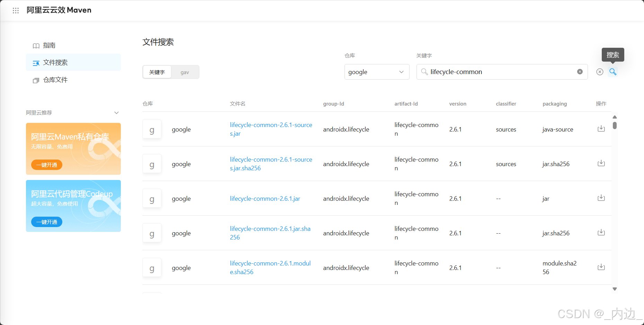Screen dimensions: 644x325
Task: Click the magnifier search icon button
Action: click(613, 72)
